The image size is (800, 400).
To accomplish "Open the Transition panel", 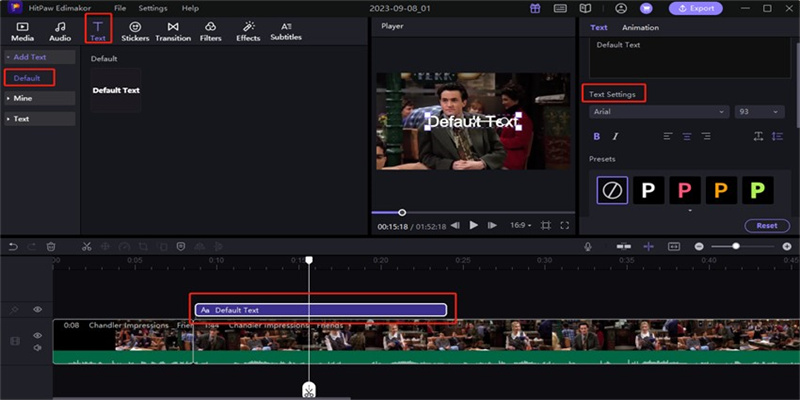I will [x=173, y=31].
